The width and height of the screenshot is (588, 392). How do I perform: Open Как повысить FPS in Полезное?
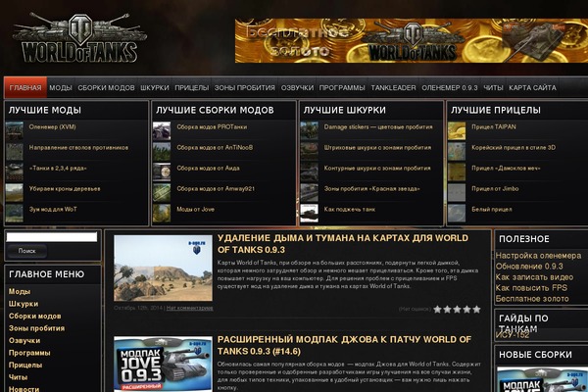click(x=531, y=288)
